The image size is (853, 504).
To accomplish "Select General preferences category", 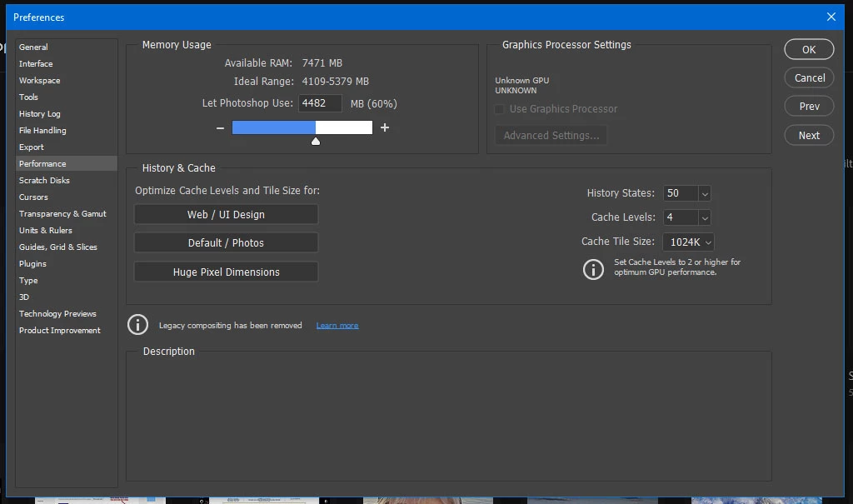I will pos(67,47).
